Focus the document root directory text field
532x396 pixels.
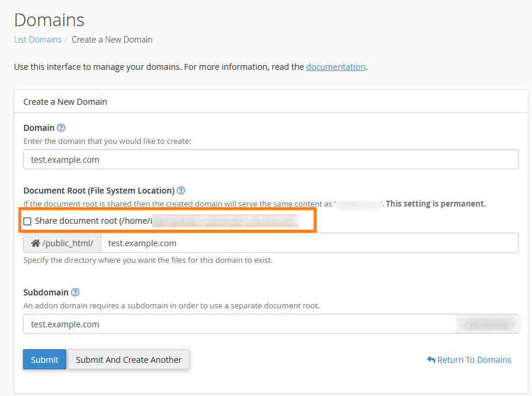(x=309, y=243)
